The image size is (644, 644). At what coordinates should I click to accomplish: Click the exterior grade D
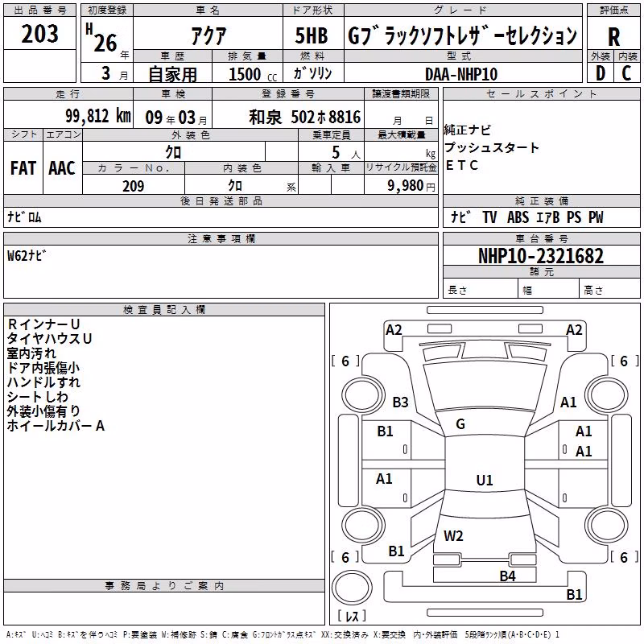(601, 73)
